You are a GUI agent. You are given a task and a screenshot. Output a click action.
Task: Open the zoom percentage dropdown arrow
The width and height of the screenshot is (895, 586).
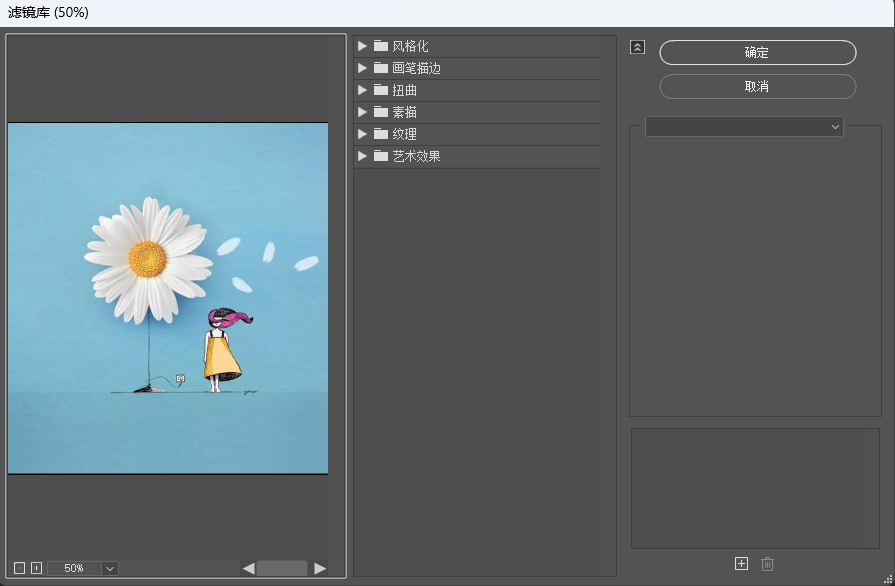pos(110,568)
